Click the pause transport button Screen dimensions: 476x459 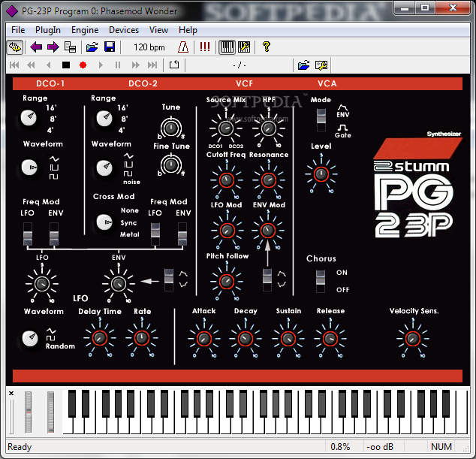coord(118,65)
